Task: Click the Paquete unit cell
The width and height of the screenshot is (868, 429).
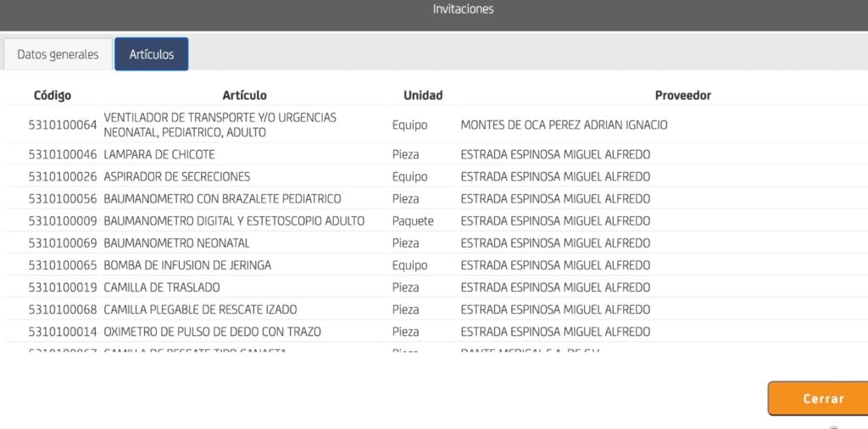Action: 413,220
